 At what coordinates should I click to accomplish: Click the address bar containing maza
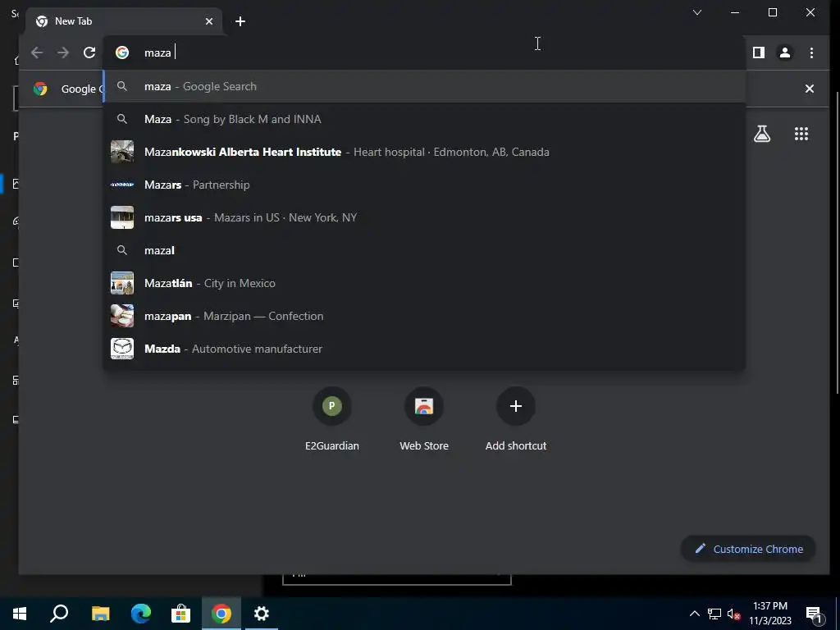tap(423, 52)
